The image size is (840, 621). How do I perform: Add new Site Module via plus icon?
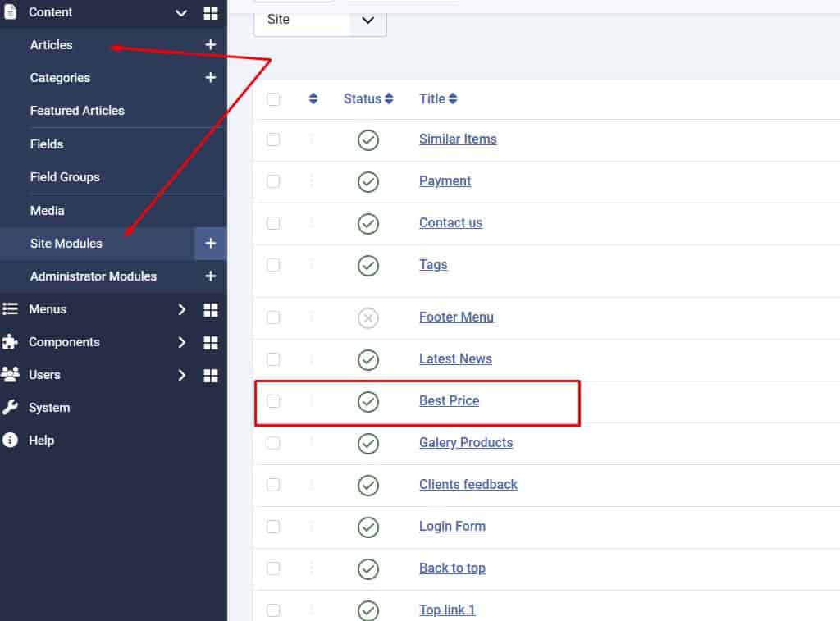coord(210,244)
